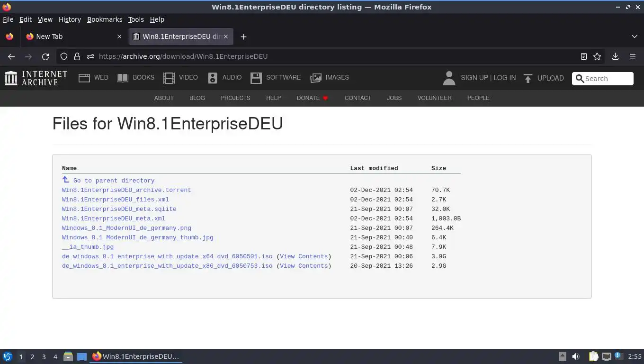This screenshot has height=364, width=644.
Task: Click the Firefox taskbar window button
Action: (136, 356)
